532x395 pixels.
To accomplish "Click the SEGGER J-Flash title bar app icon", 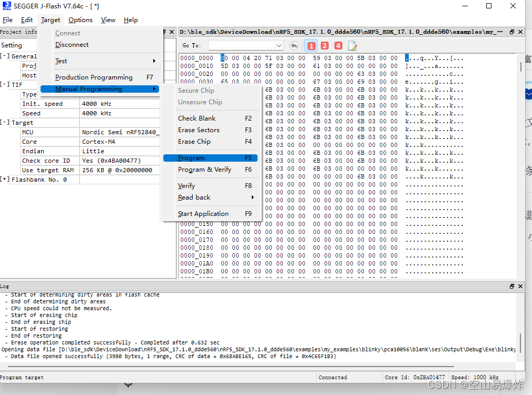I will [x=7, y=6].
